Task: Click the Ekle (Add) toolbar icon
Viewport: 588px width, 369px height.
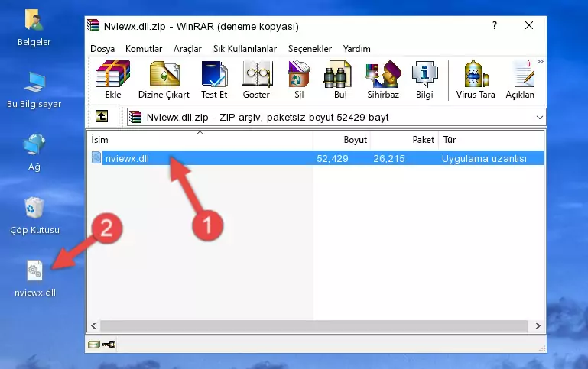Action: [x=113, y=79]
